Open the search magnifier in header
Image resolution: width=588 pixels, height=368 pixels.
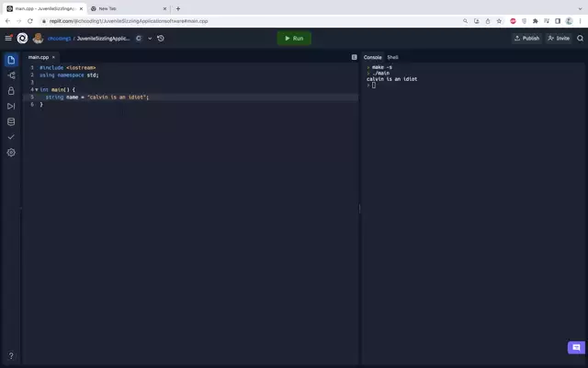click(580, 39)
